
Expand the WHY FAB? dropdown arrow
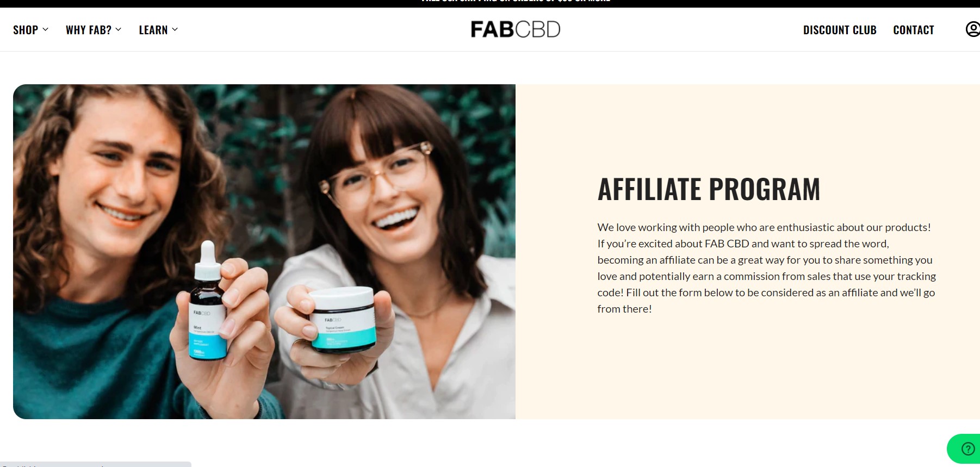[119, 29]
